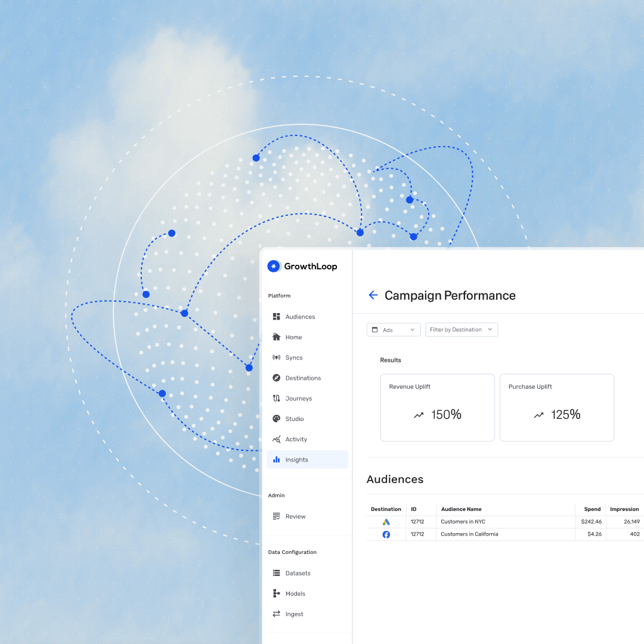Screen dimensions: 644x644
Task: Go back using the blue arrow
Action: click(373, 295)
